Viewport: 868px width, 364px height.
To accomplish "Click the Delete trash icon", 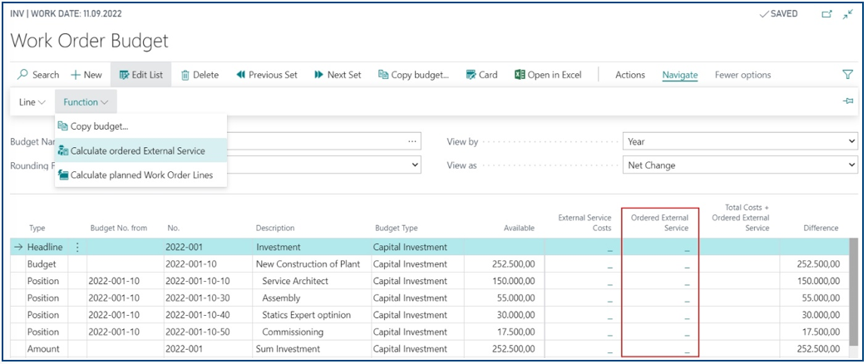I will click(185, 75).
